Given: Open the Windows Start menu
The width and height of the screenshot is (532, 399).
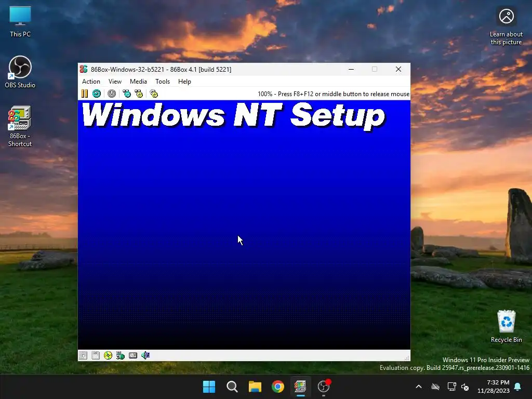Looking at the screenshot, I should 209,387.
